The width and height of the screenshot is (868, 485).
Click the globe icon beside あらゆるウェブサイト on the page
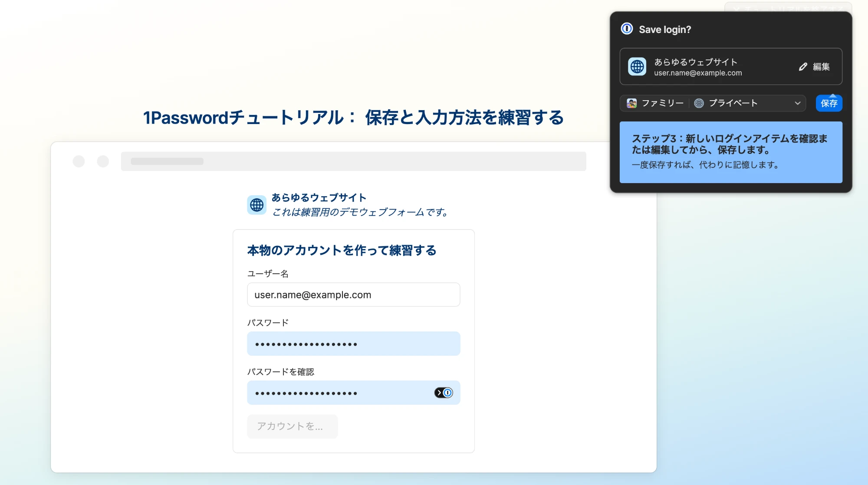click(256, 205)
